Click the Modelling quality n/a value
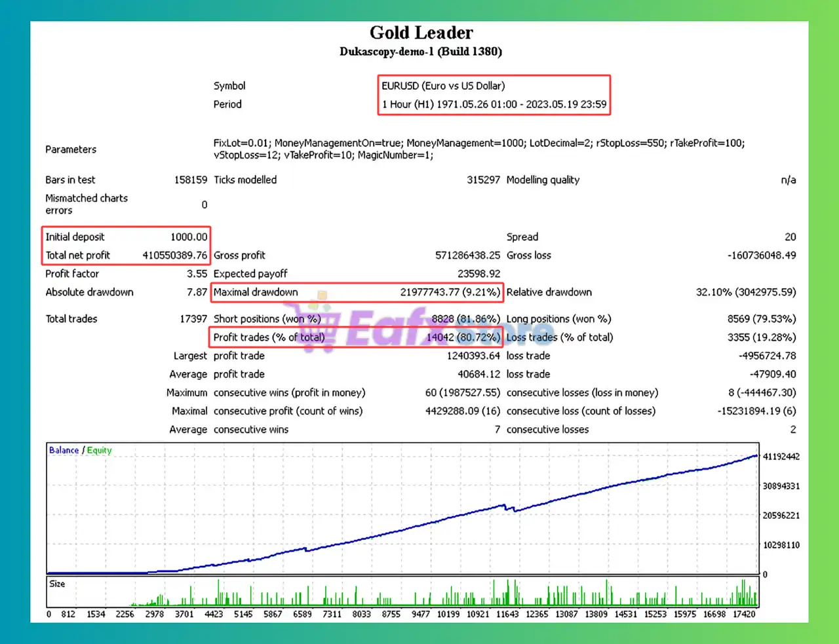The image size is (839, 644). (x=789, y=180)
